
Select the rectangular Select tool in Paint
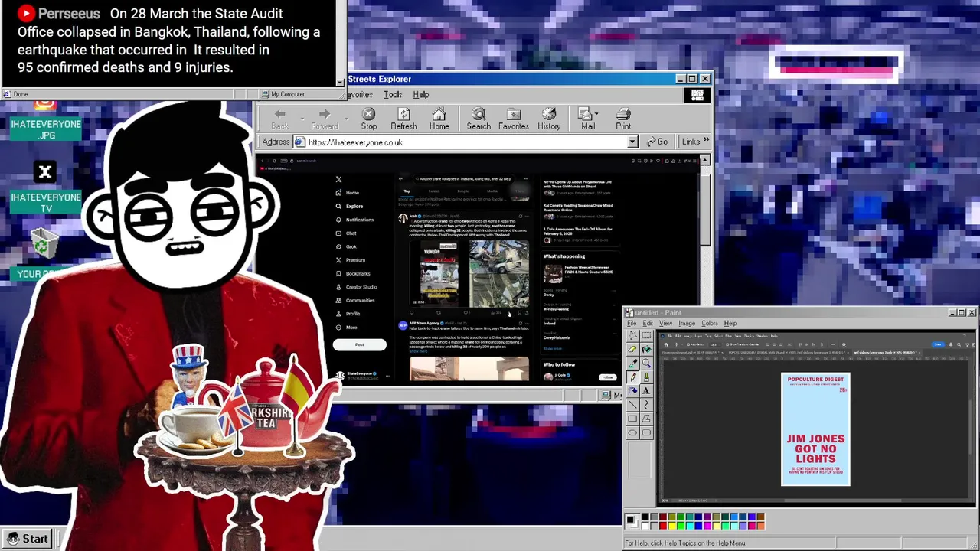(646, 335)
